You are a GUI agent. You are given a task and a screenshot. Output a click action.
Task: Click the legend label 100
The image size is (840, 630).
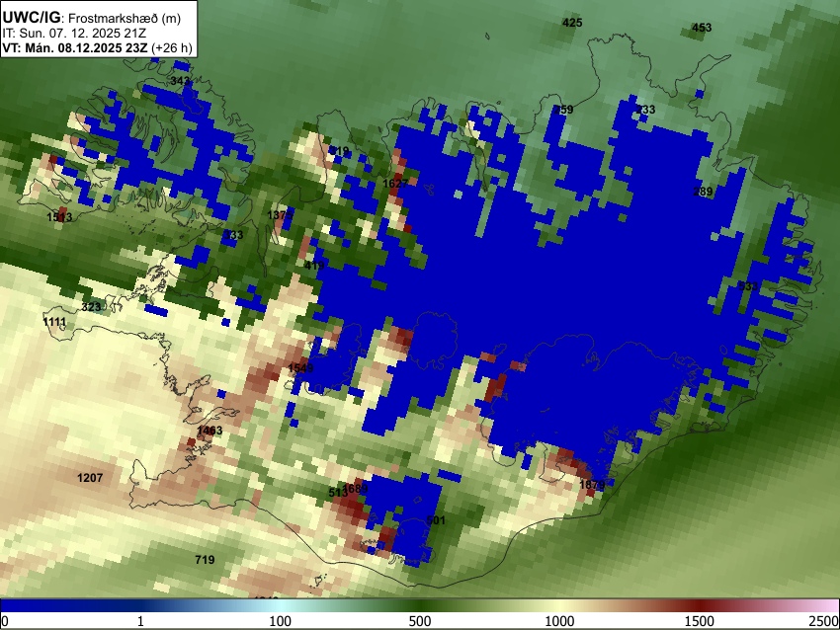click(280, 621)
